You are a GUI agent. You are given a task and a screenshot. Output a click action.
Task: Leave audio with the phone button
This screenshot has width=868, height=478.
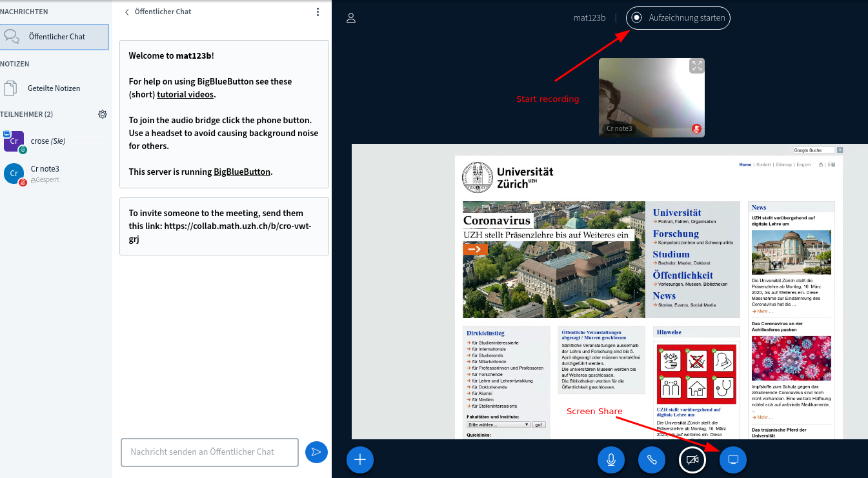click(652, 460)
